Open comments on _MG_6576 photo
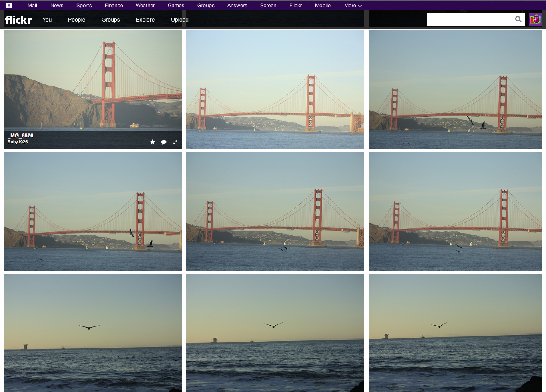 (x=164, y=142)
